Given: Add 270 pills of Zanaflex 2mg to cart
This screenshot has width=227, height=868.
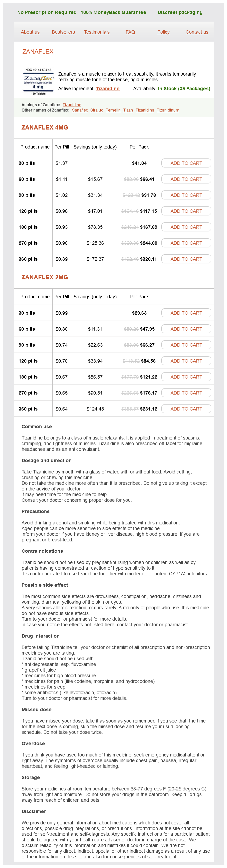Looking at the screenshot, I should tap(186, 393).
